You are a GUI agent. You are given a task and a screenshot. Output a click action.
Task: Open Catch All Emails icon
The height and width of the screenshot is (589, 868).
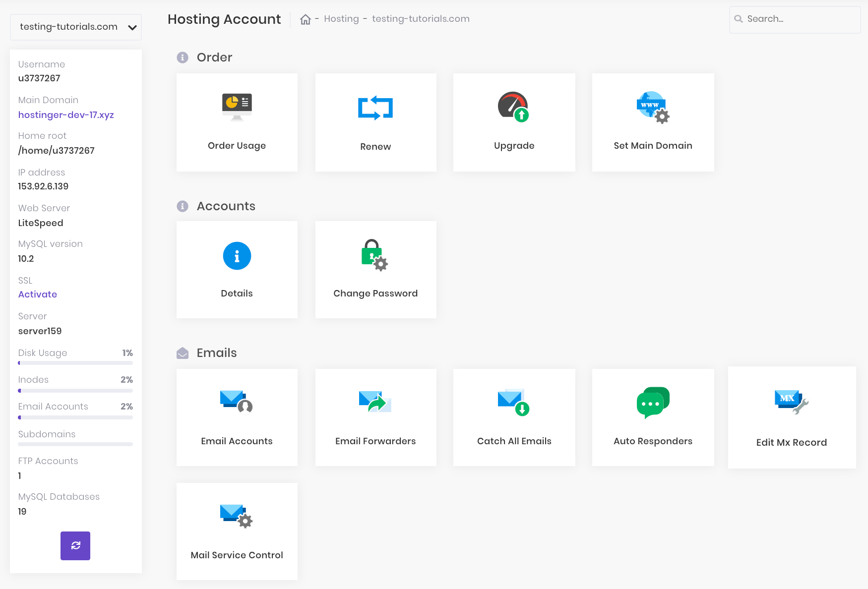pyautogui.click(x=513, y=402)
